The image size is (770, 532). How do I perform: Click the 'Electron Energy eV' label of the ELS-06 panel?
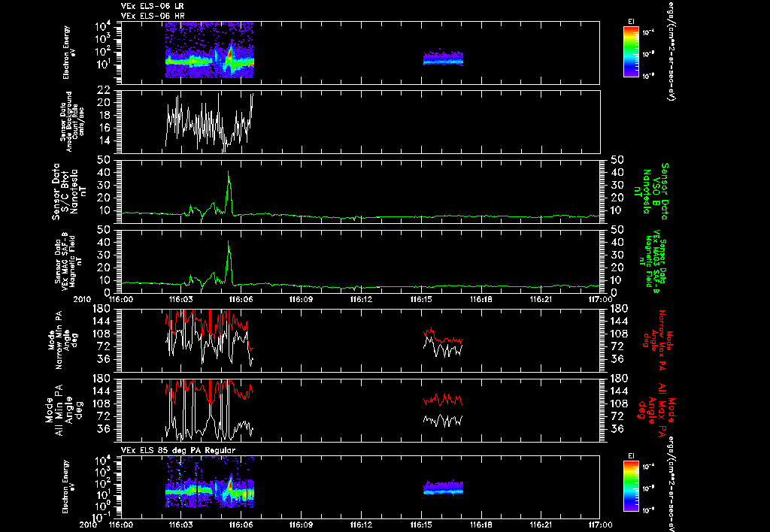(x=68, y=53)
